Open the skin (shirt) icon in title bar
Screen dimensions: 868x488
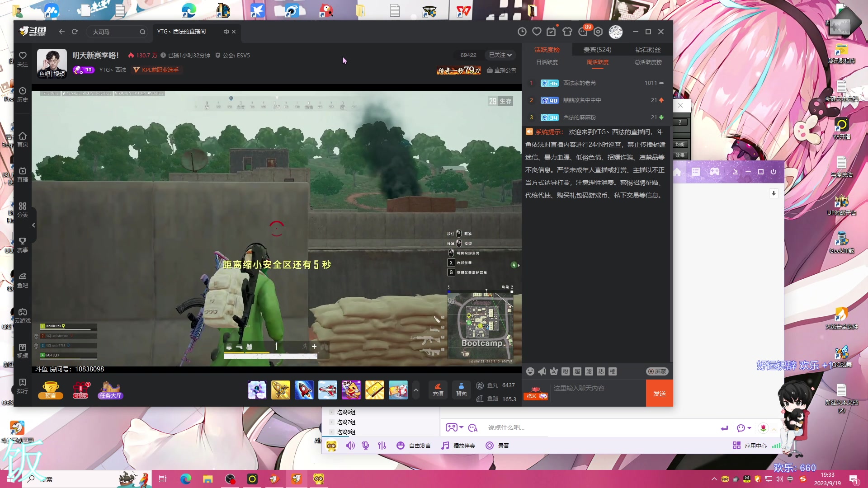pos(567,32)
